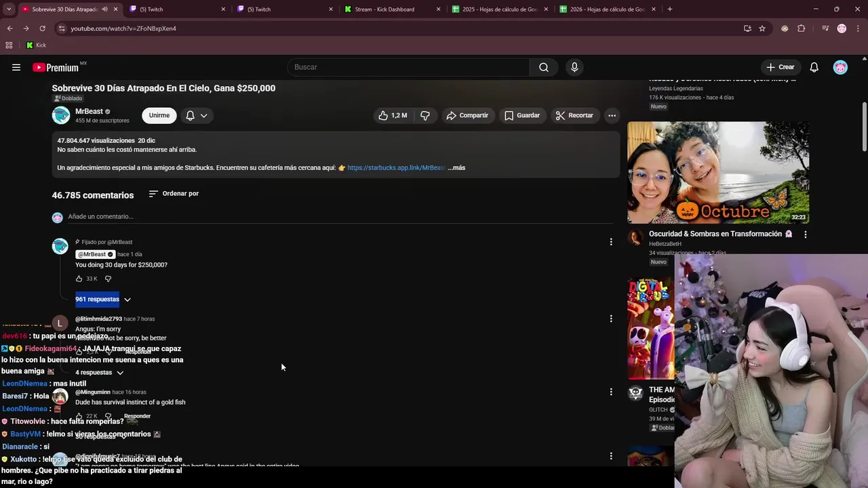Screen dimensions: 868x488
Task: Open the starbucks.app.link description link
Action: click(396, 167)
